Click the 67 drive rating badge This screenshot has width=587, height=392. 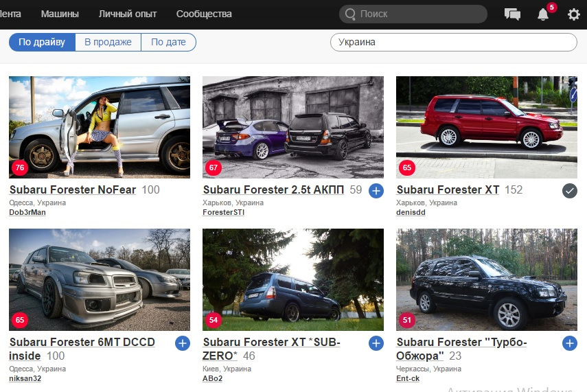click(214, 168)
